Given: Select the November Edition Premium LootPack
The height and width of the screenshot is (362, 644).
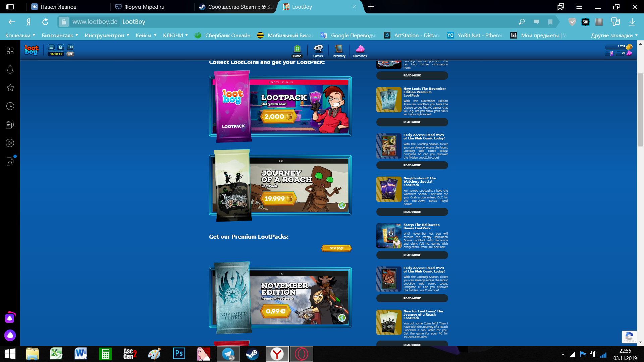Looking at the screenshot, I should 280,297.
